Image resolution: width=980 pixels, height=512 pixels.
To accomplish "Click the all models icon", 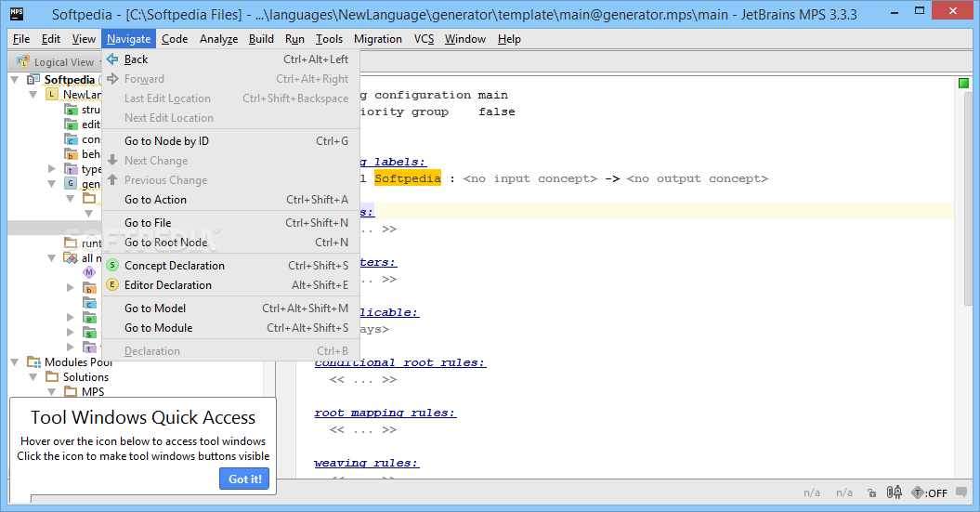I will pyautogui.click(x=71, y=257).
